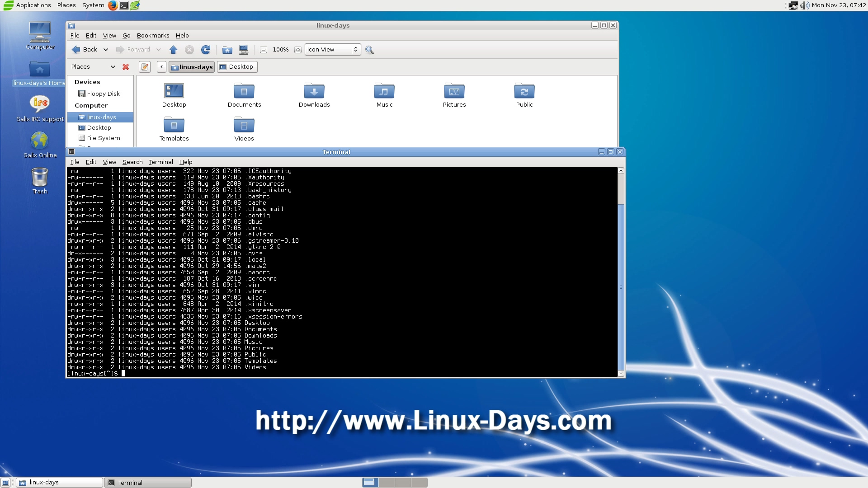Open Terminal window's View menu
The image size is (868, 488).
pyautogui.click(x=109, y=162)
